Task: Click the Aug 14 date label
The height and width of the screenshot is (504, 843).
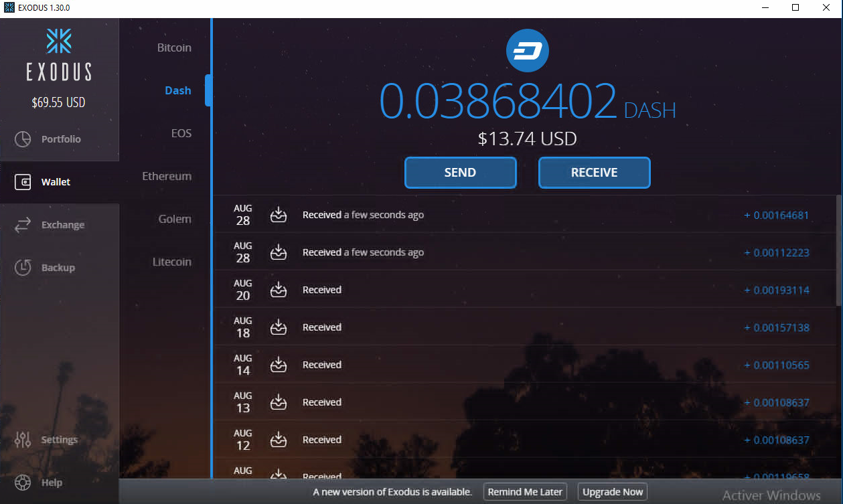Action: click(x=243, y=365)
